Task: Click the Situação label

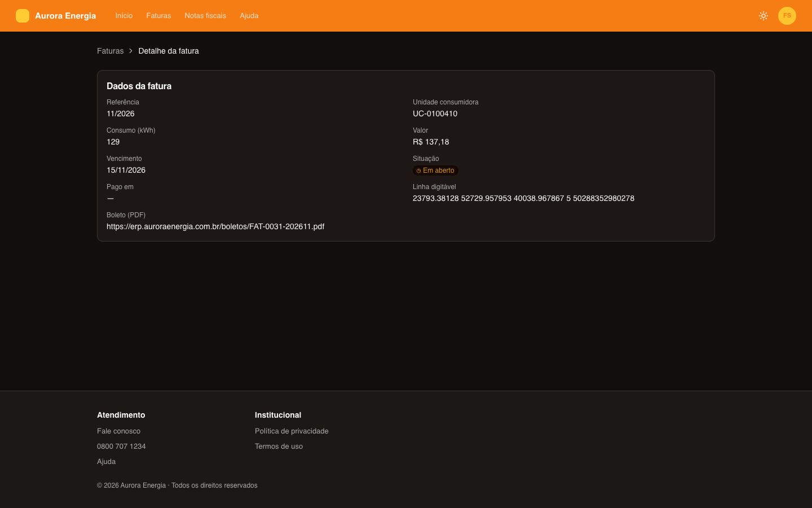Action: 426,159
